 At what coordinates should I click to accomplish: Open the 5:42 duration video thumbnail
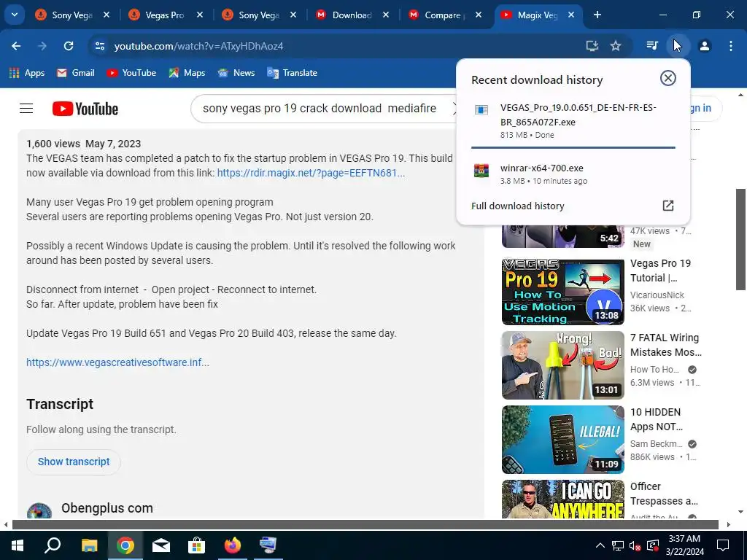pyautogui.click(x=562, y=236)
